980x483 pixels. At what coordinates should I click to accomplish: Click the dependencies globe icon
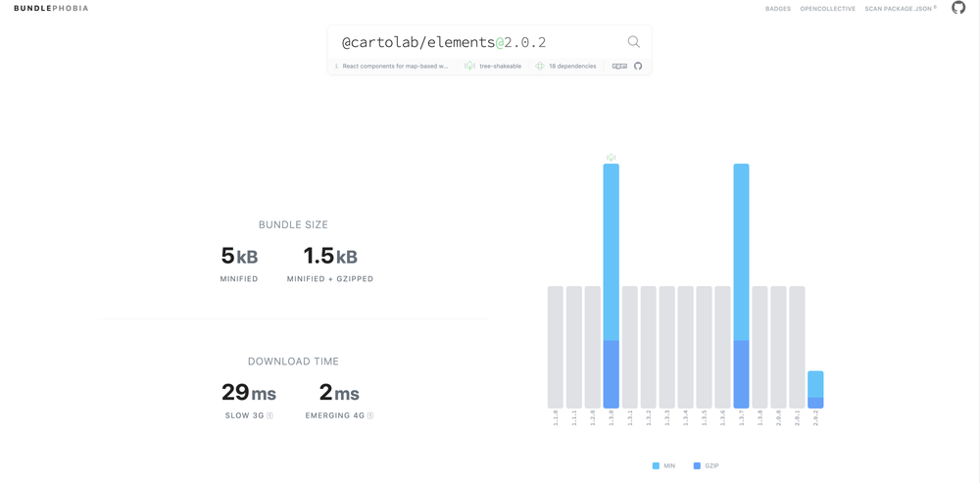(540, 66)
